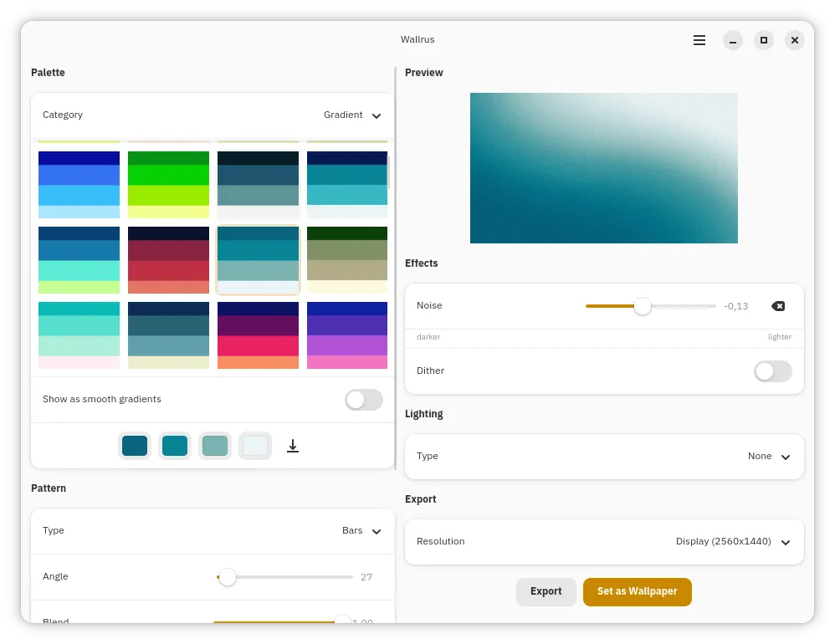Click the Angle slider handle
Image resolution: width=835 pixels, height=644 pixels.
tap(228, 577)
